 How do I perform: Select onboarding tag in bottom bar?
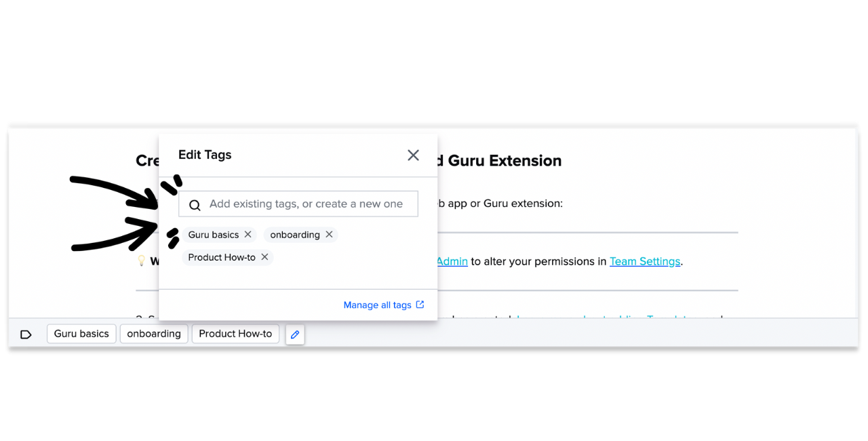pyautogui.click(x=154, y=334)
